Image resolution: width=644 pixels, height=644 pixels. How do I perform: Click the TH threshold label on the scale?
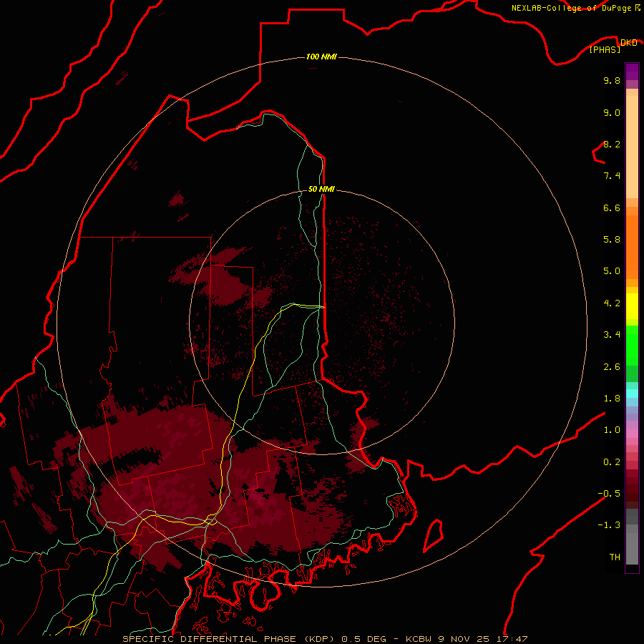point(615,557)
